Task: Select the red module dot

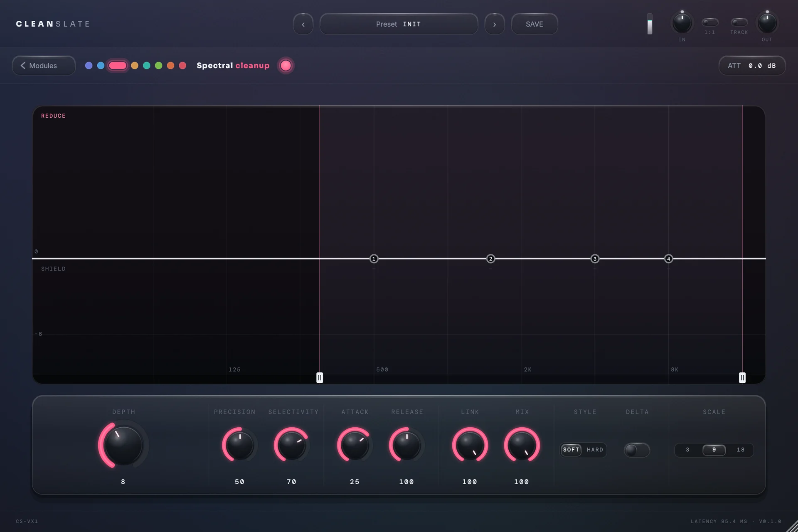Action: coord(182,66)
